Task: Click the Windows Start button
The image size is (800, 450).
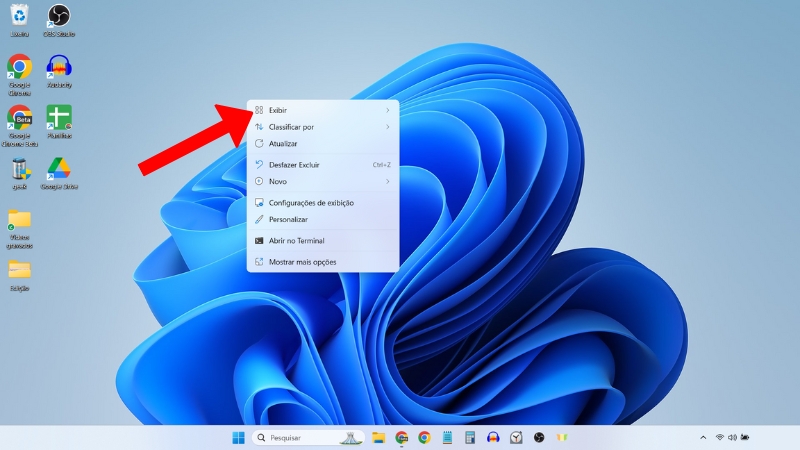Action: click(239, 438)
